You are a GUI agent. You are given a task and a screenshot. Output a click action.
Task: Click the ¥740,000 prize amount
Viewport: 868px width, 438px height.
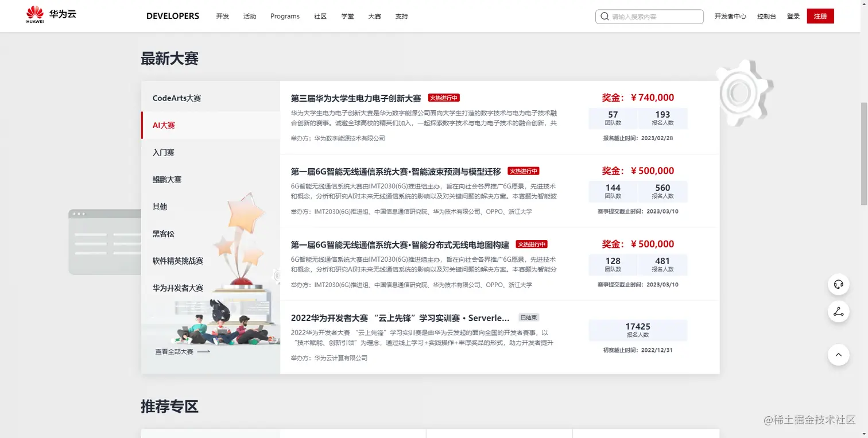click(652, 98)
